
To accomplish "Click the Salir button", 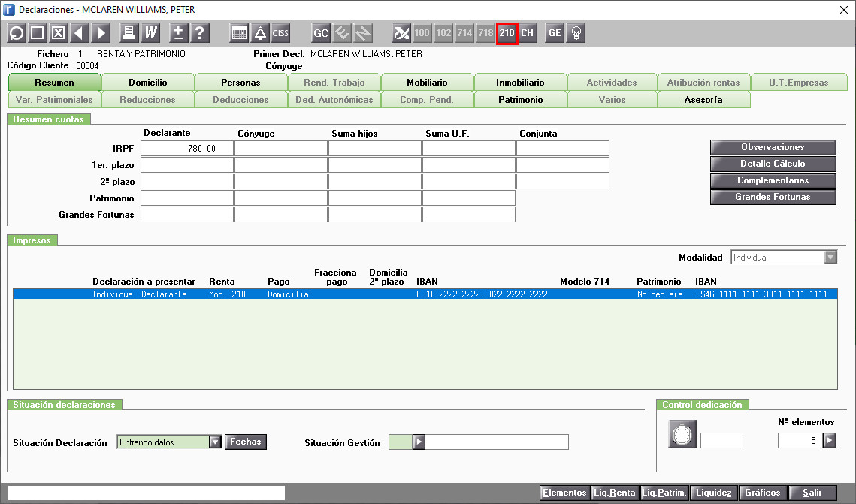I will tap(813, 493).
